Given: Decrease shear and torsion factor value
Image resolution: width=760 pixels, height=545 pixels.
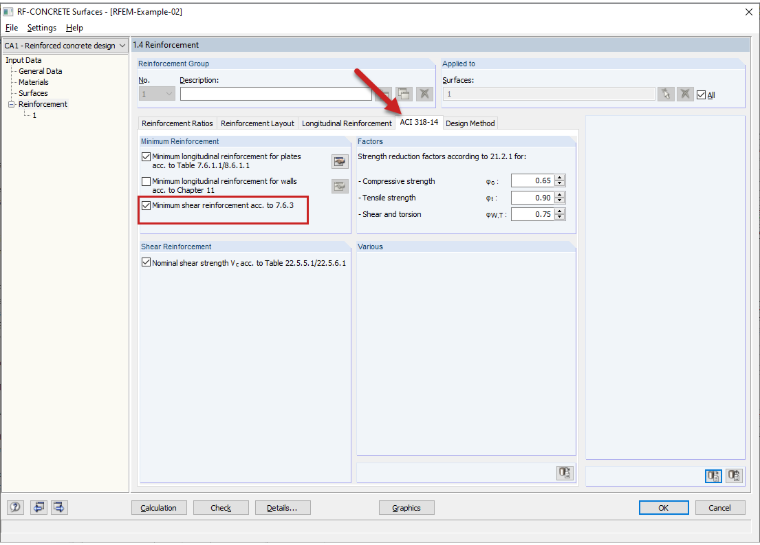Looking at the screenshot, I should click(x=560, y=217).
